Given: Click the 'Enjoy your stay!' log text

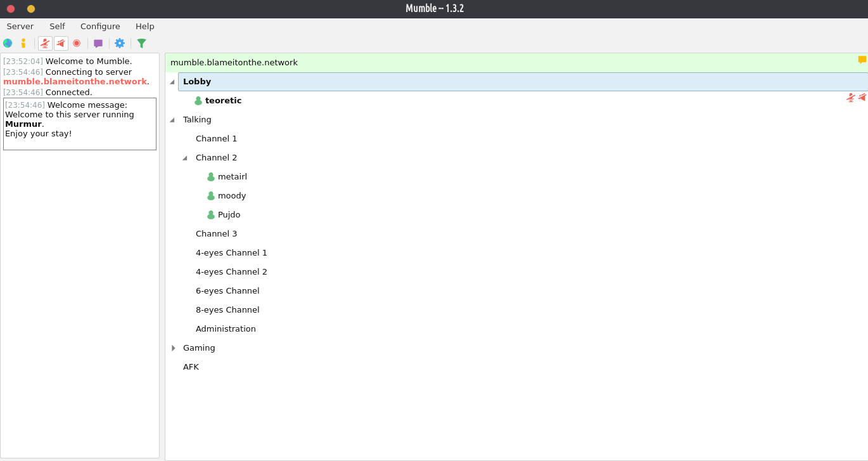Looking at the screenshot, I should (39, 134).
